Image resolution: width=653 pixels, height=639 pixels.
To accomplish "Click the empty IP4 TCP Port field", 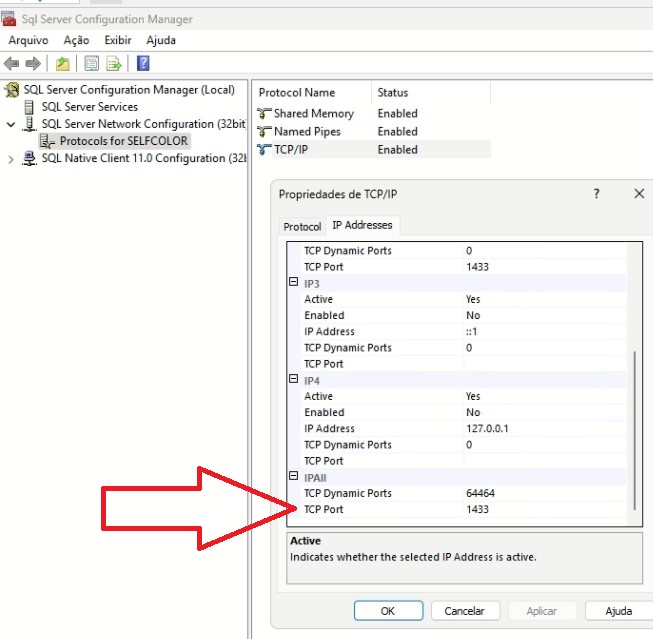I will [x=544, y=461].
